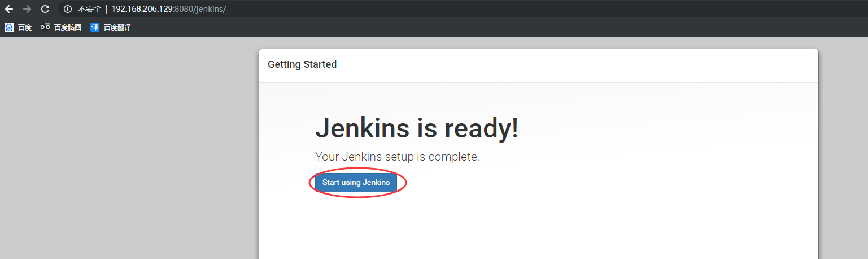Open the 百度翻译 bookmark
868x259 pixels.
point(111,27)
